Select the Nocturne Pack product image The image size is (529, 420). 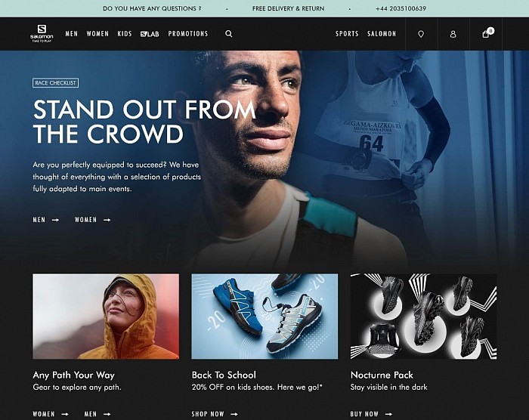pos(423,317)
